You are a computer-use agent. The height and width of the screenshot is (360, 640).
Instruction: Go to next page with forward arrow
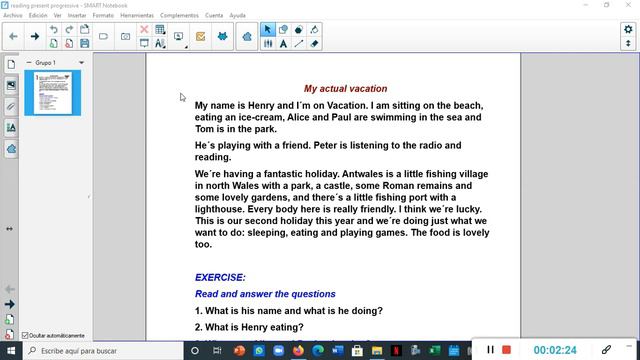click(x=35, y=36)
